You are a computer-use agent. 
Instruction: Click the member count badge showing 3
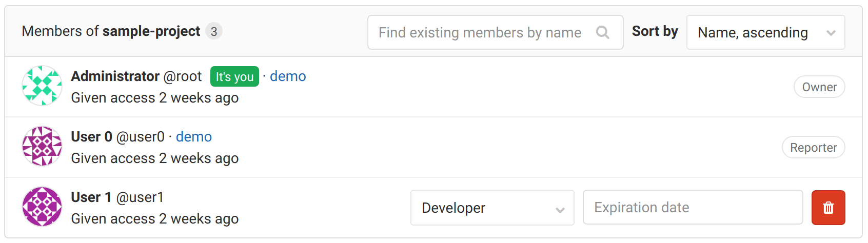[x=214, y=32]
